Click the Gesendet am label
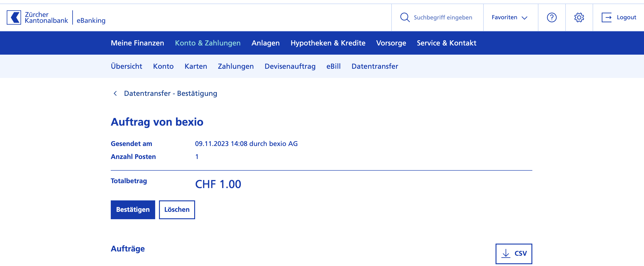 tap(131, 144)
